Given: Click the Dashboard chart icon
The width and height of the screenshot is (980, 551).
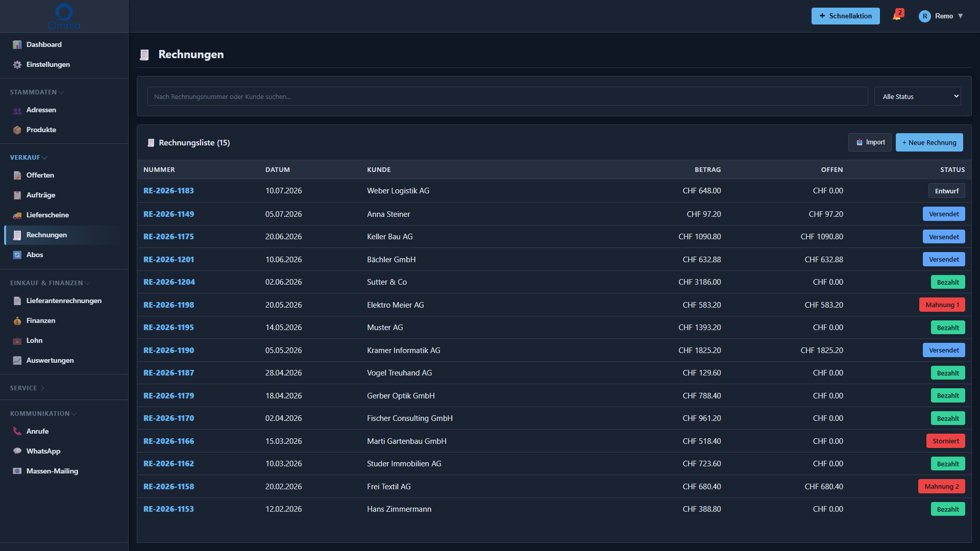Looking at the screenshot, I should pos(17,45).
